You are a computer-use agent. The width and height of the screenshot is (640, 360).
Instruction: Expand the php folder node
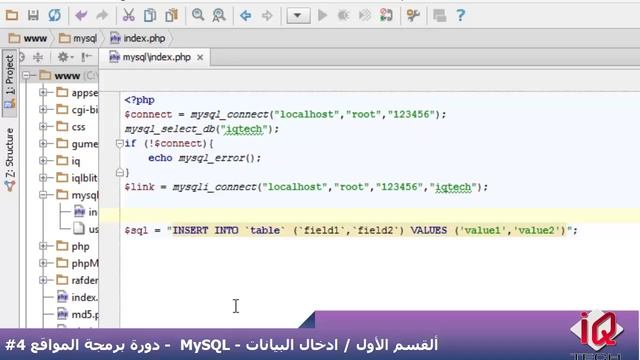[x=43, y=246]
